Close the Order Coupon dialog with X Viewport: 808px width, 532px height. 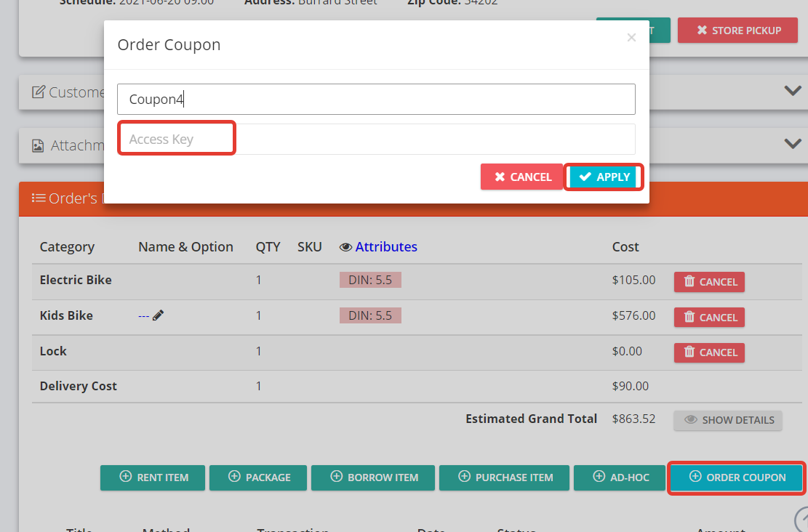(x=631, y=38)
